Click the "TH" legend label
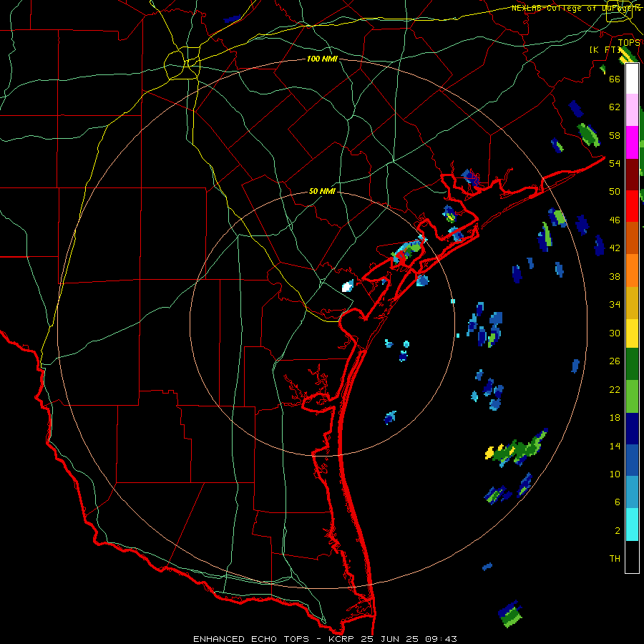The width and height of the screenshot is (644, 644). [615, 559]
